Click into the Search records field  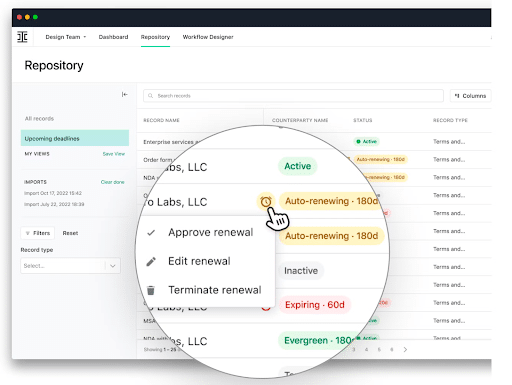(x=293, y=96)
